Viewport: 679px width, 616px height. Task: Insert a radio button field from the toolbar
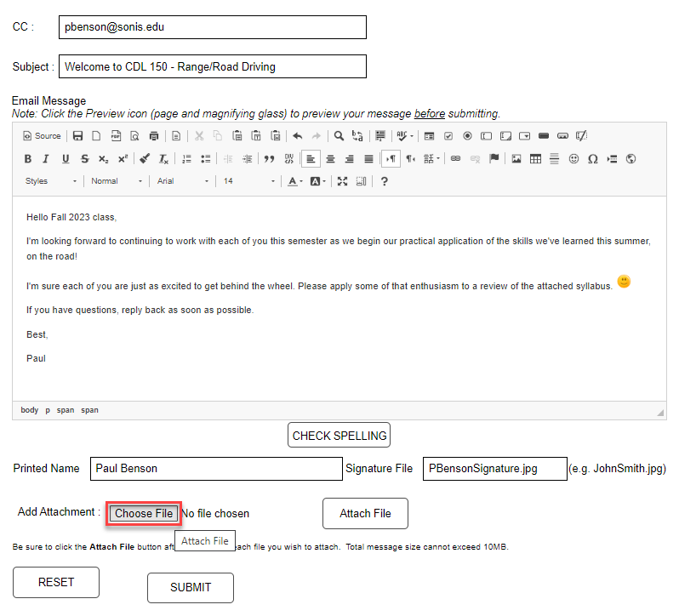(x=467, y=136)
